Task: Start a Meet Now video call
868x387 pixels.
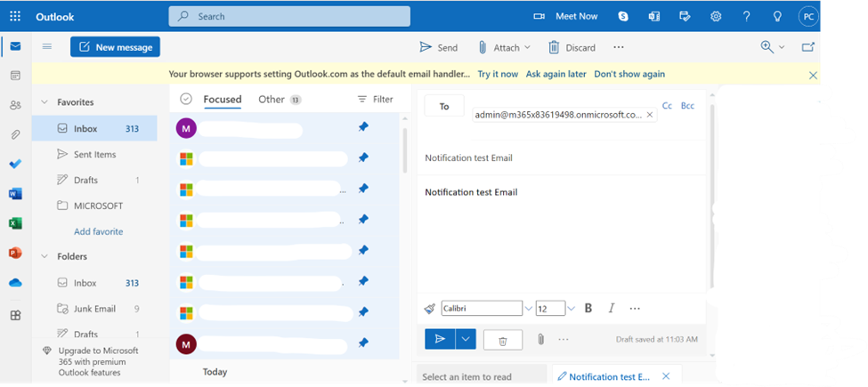Action: (x=565, y=17)
